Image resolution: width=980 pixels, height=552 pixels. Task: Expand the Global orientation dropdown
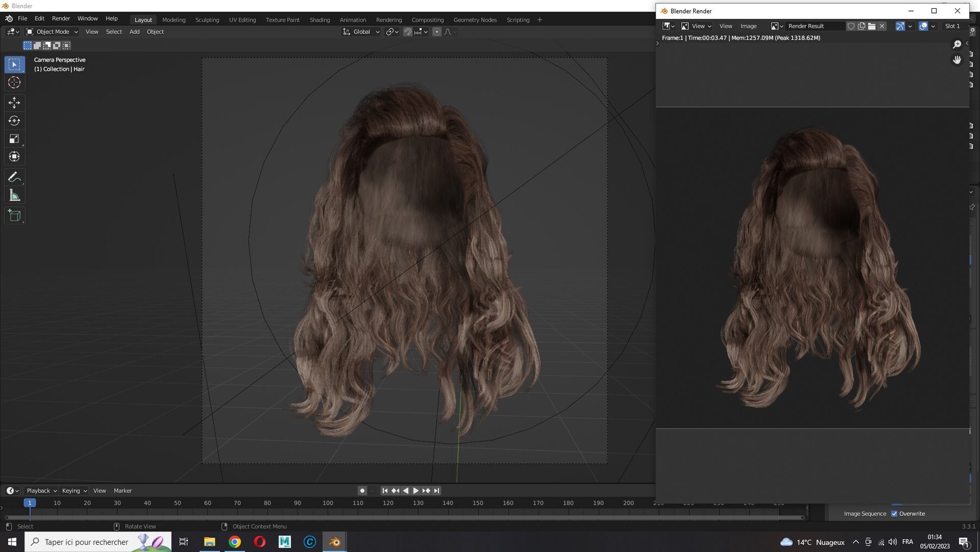pos(361,32)
